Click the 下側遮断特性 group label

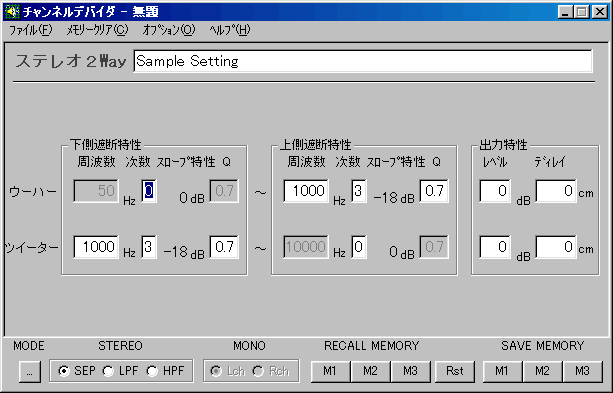pyautogui.click(x=106, y=145)
